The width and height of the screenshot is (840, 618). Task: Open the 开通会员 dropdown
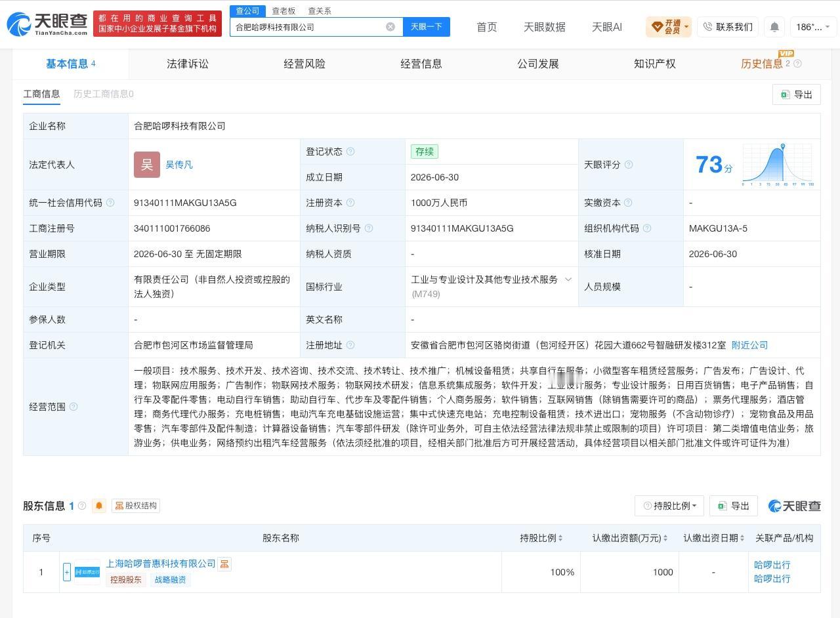pos(669,27)
